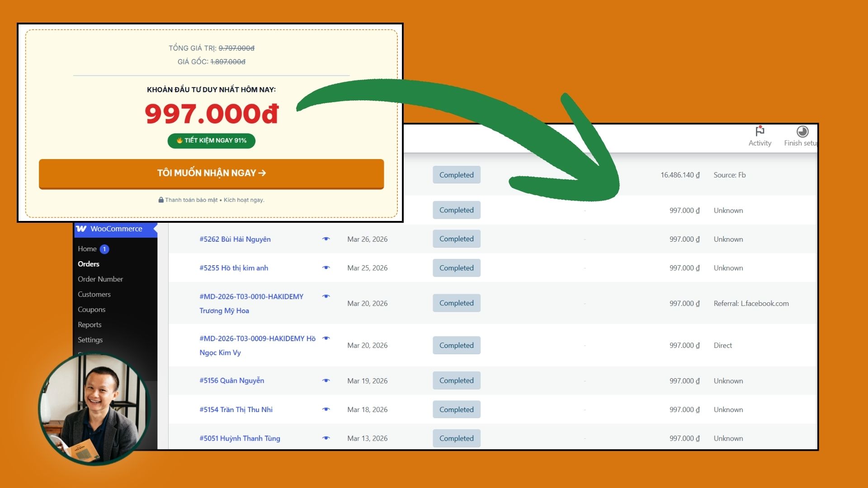Viewport: 868px width, 488px height.
Task: Click the 16.486.140 đ order total
Action: point(680,175)
